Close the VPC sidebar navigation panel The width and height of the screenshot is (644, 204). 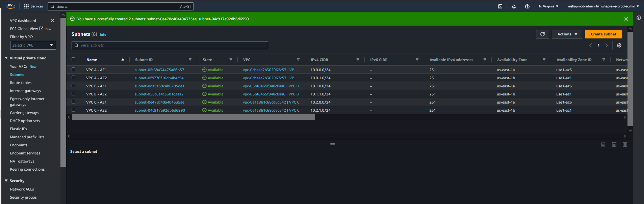tap(52, 21)
